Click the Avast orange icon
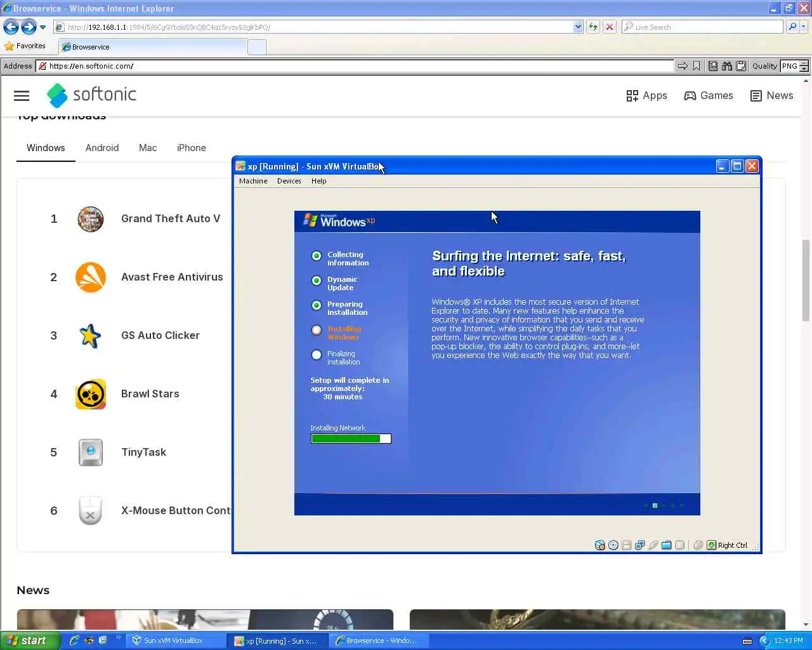Viewport: 812px width, 650px height. (x=91, y=277)
